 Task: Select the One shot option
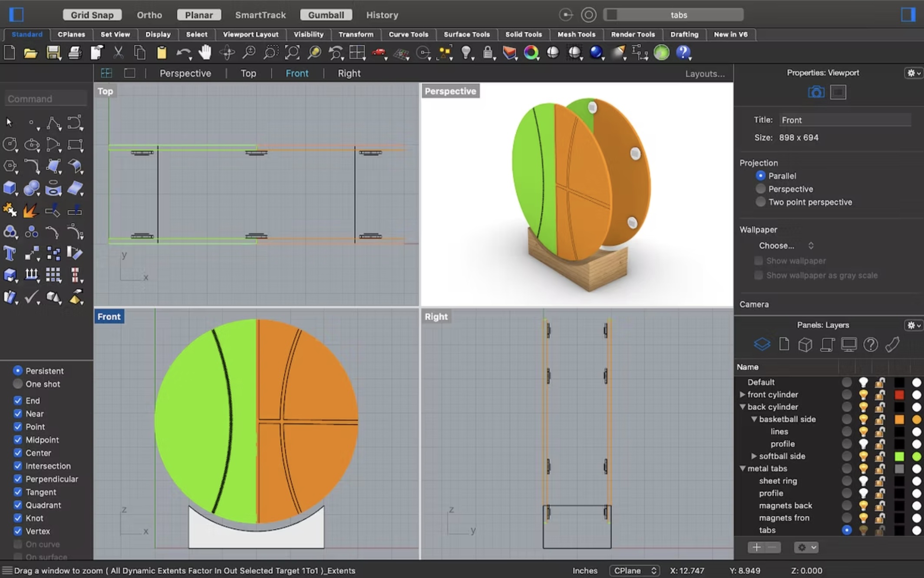pyautogui.click(x=17, y=384)
